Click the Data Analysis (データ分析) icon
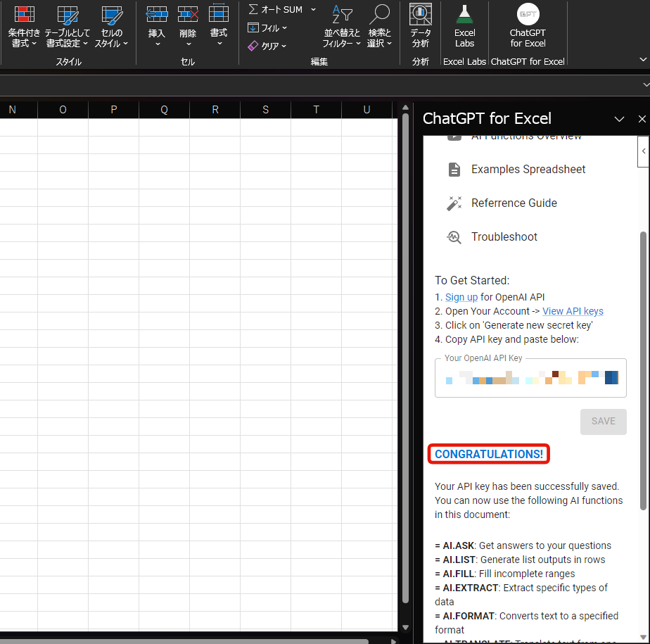This screenshot has width=650, height=644. click(x=421, y=14)
